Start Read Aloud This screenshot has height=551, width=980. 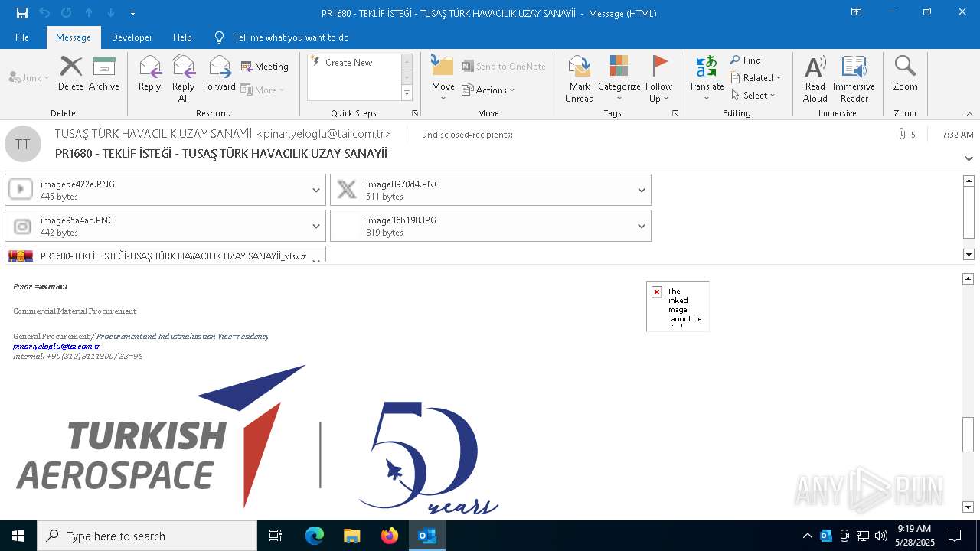815,78
